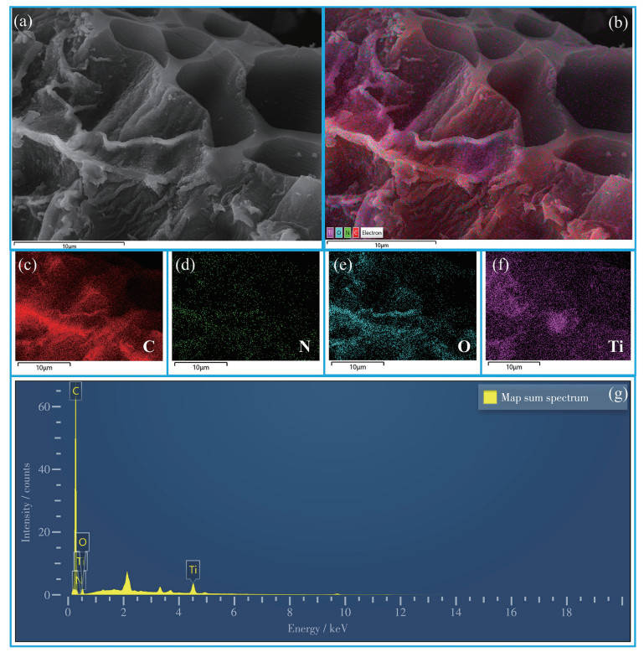Screen dimensions: 644x652
Task: Click the Electron legend label
Action: [371, 232]
